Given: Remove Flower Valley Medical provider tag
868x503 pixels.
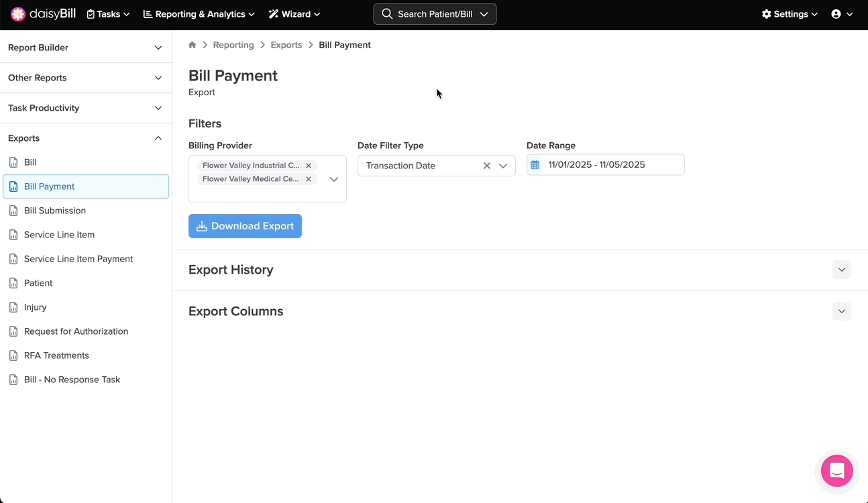Looking at the screenshot, I should click(309, 179).
